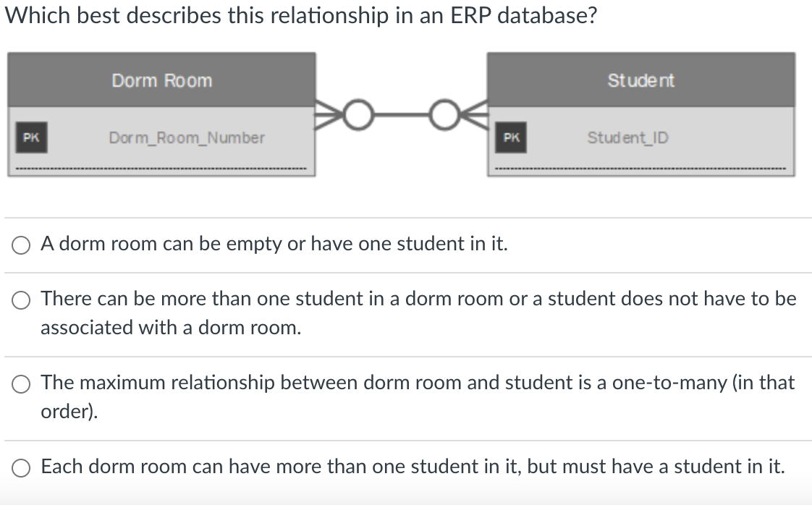Screen dimensions: 812x505
Task: Click the dotted line under the Student table
Action: (640, 167)
